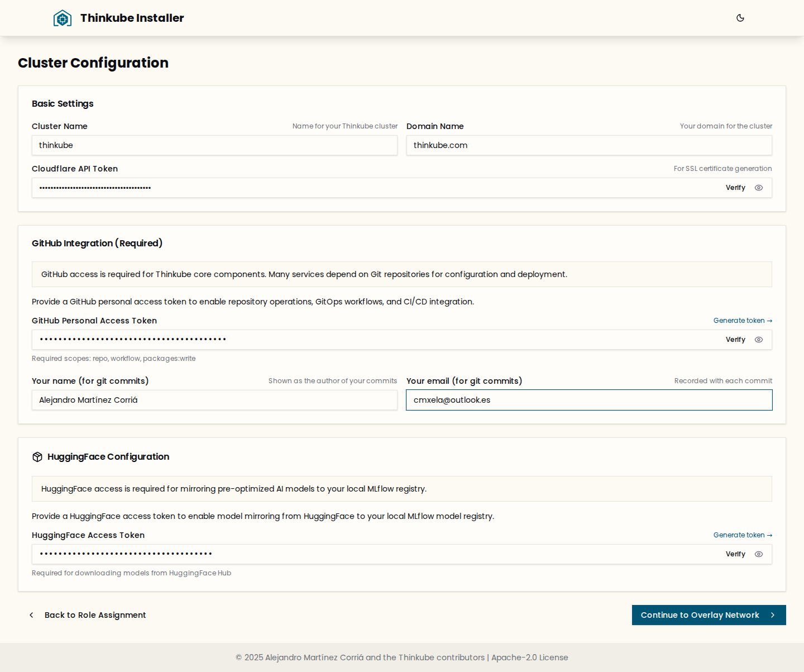The height and width of the screenshot is (672, 804).
Task: Click the Basic Settings section heading
Action: tap(63, 104)
